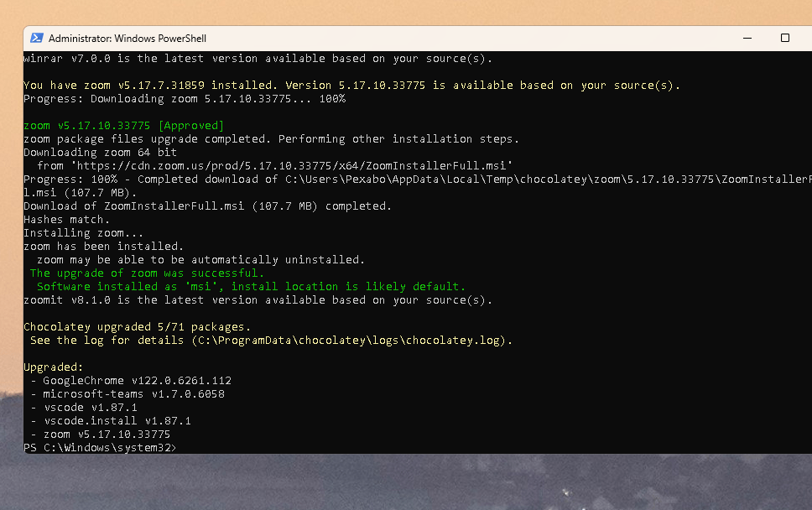
Task: Click 'Installing zoom...' output line
Action: coord(83,233)
